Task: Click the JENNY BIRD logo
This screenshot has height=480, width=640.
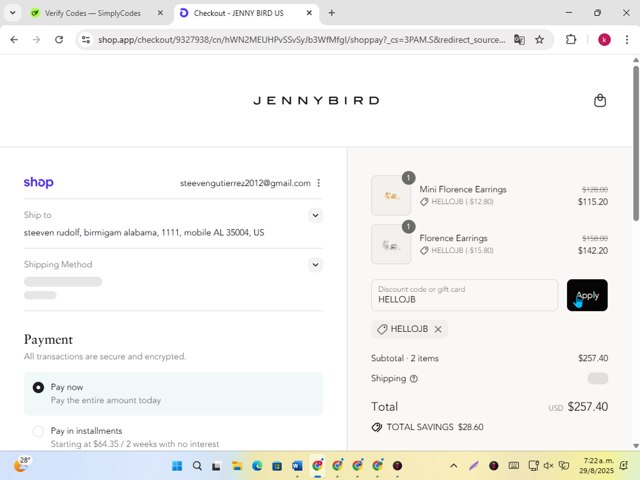Action: [316, 100]
